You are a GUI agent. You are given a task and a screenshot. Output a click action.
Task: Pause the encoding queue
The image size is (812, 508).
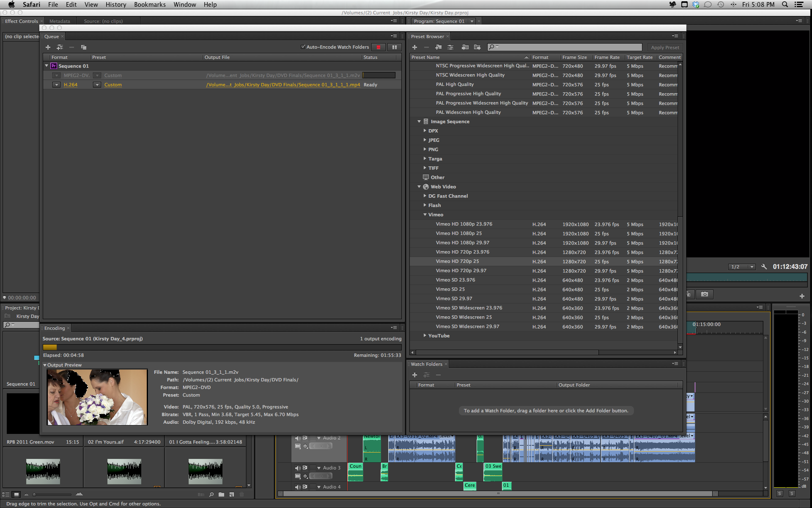point(395,47)
